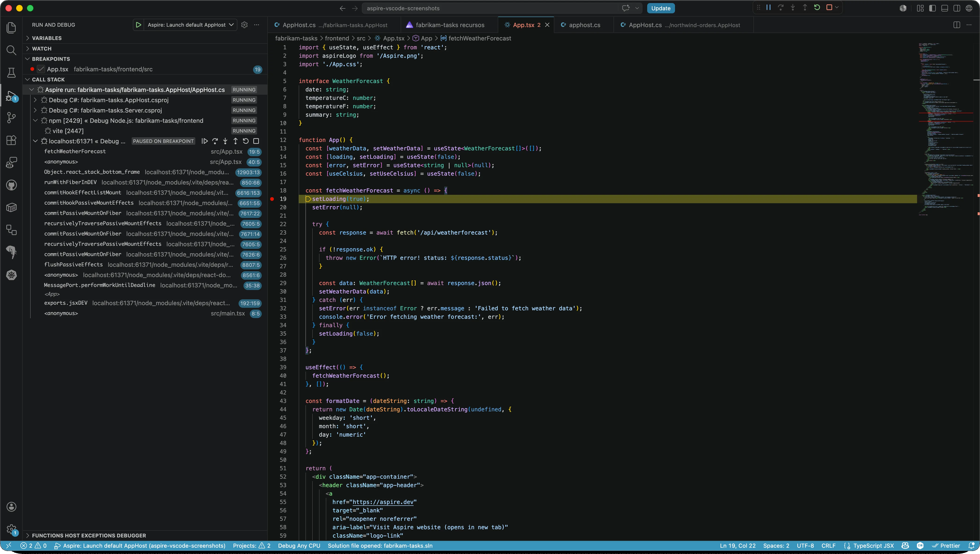Restart localhost:61371 session in call stack
This screenshot has width=980, height=554.
click(x=246, y=141)
